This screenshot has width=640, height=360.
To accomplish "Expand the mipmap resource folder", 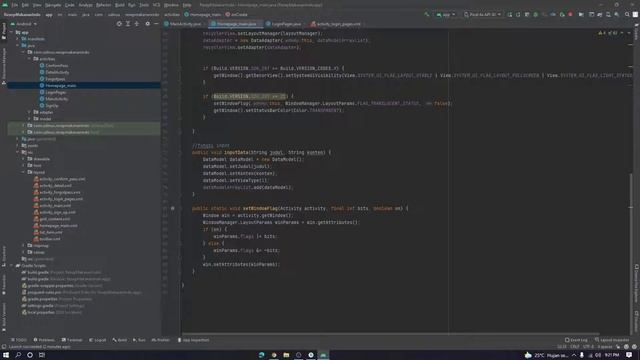I will coord(24,246).
